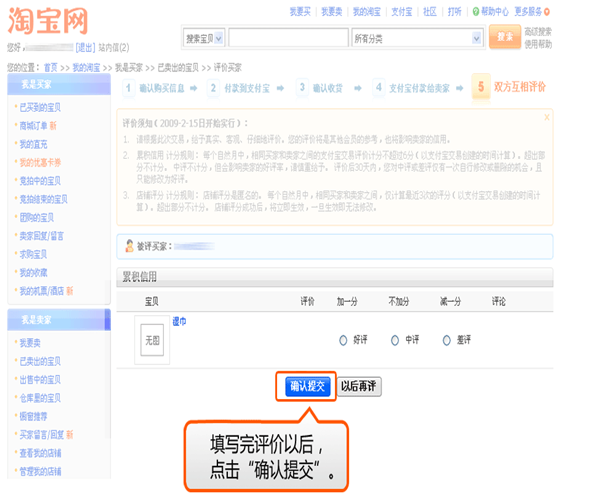
Task: Close the 评价须知 notice box
Action: 547,117
